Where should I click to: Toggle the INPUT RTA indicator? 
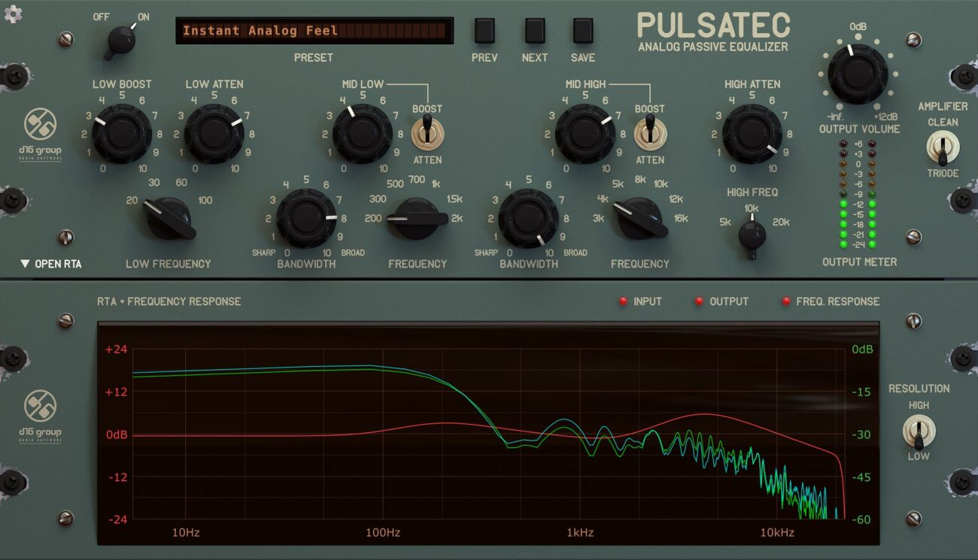tap(621, 301)
